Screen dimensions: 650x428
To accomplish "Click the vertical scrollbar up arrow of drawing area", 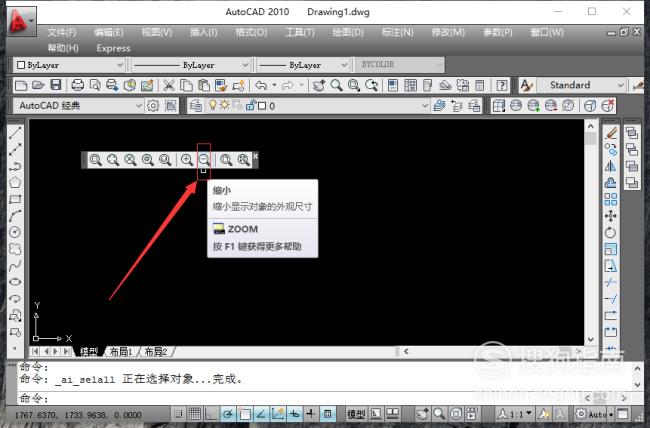I will coord(591,126).
